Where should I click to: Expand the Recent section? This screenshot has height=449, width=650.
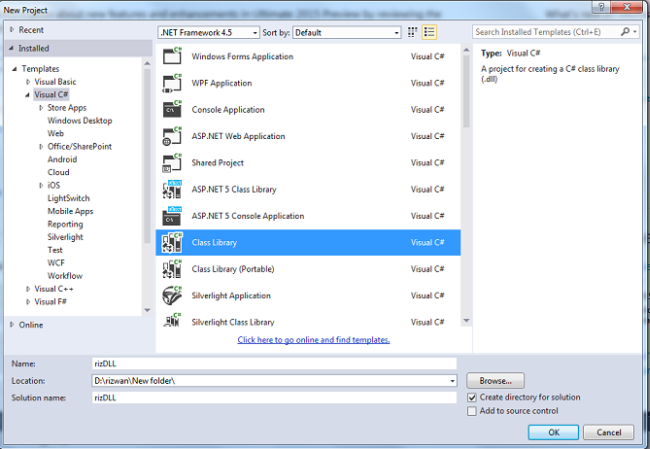point(12,30)
